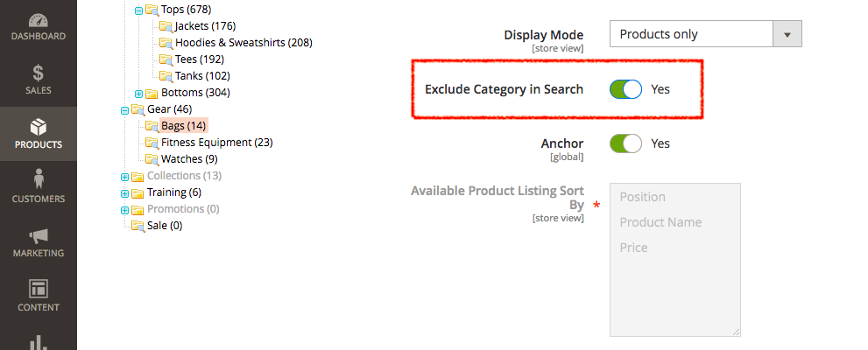The image size is (868, 350).
Task: Open the Content layout icon
Action: 39,289
